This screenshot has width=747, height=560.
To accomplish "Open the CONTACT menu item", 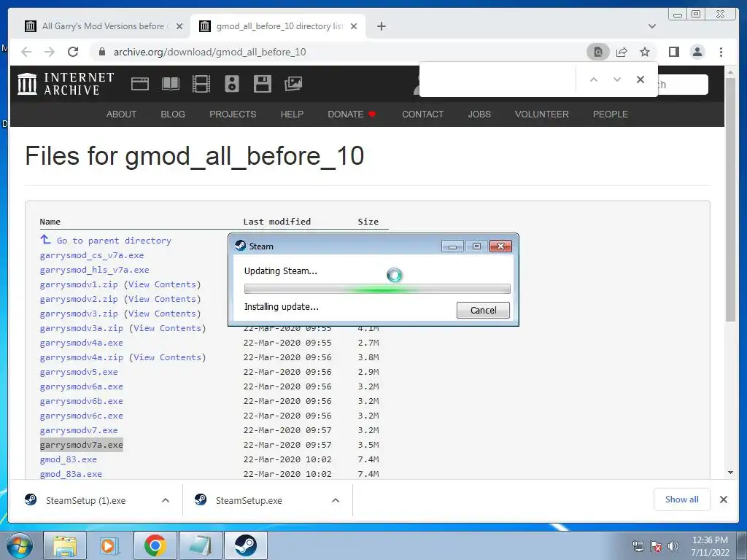I will click(422, 114).
